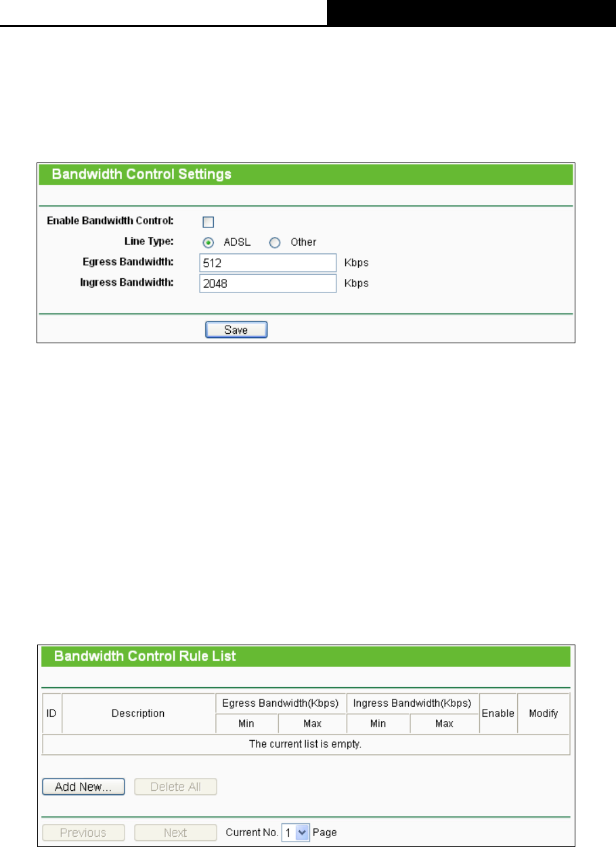
Task: Select the ADSL line type radio button
Action: (209, 242)
